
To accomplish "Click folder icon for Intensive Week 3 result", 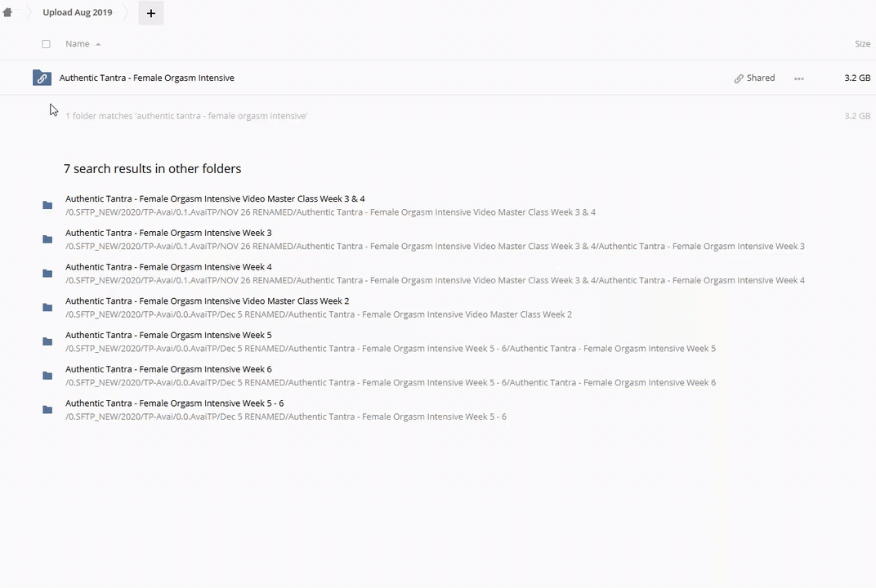I will click(47, 239).
